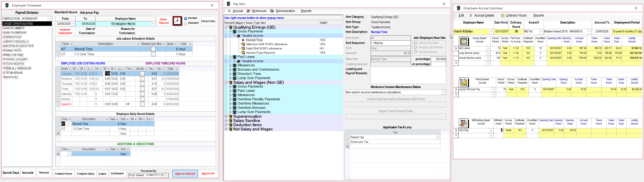Image resolution: width=644 pixels, height=182 pixels.
Task: Select Workcover Tax in Applicable Tax list
Action: click(395, 142)
